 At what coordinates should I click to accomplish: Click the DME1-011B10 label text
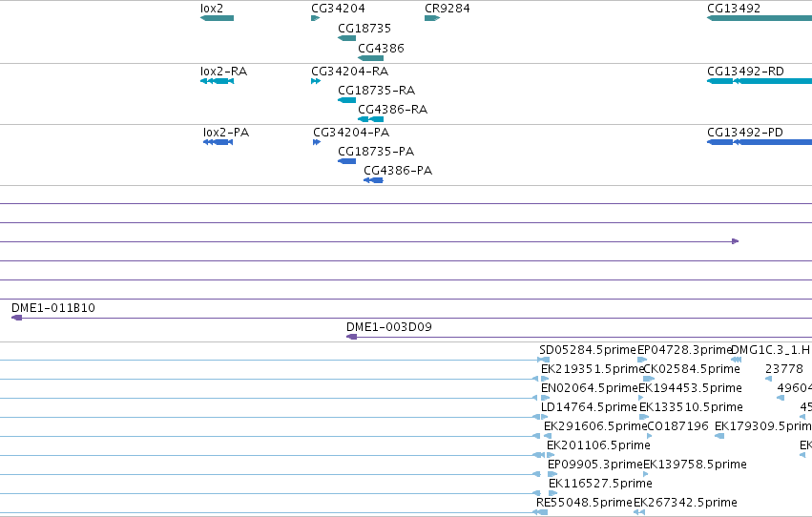pyautogui.click(x=53, y=308)
